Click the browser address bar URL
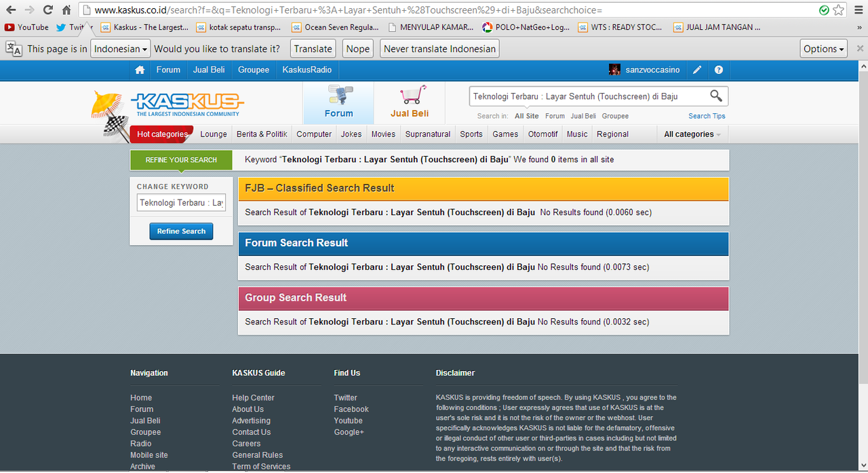Image resolution: width=868 pixels, height=473 pixels. [x=348, y=10]
